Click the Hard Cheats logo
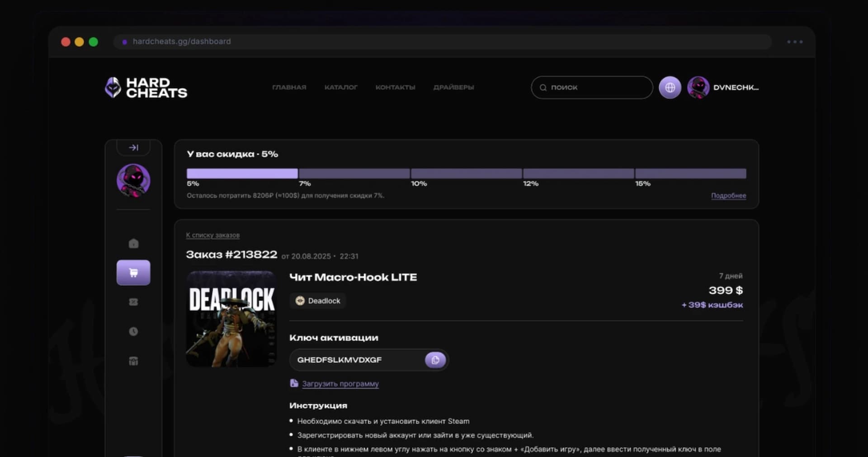 [x=146, y=87]
